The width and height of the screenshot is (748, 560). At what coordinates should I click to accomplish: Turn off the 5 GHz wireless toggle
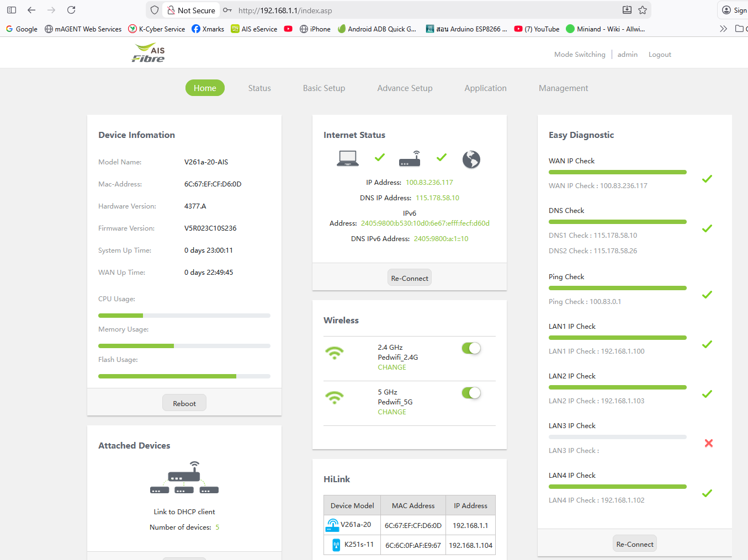tap(471, 393)
